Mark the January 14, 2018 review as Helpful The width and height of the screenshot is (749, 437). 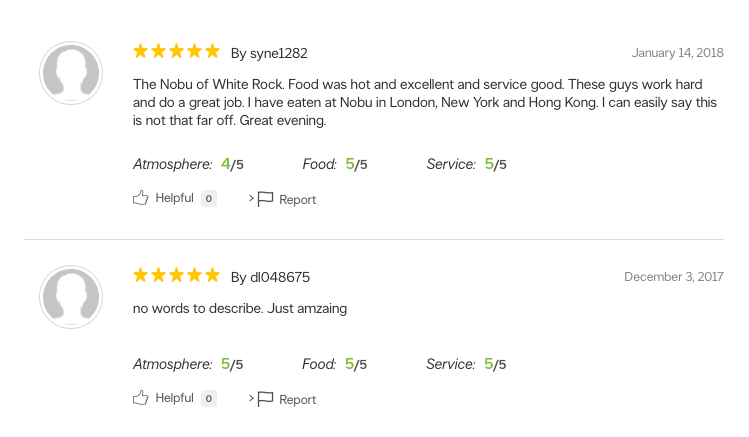tap(174, 198)
